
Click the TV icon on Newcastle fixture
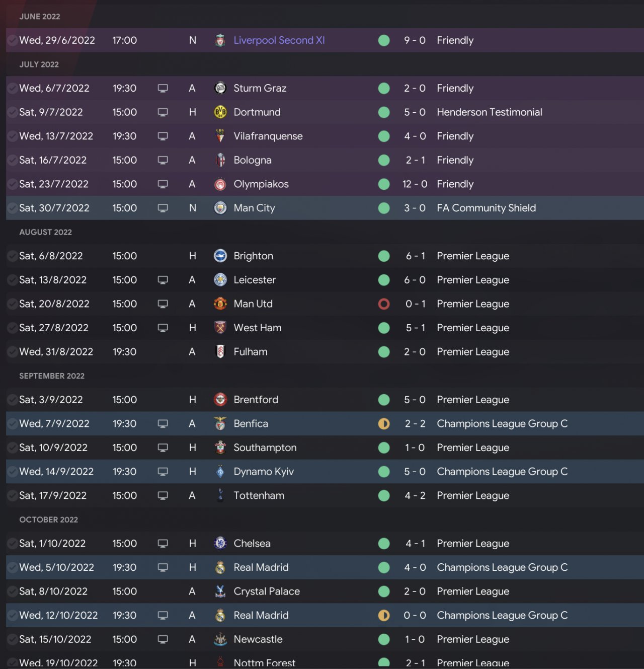point(163,639)
